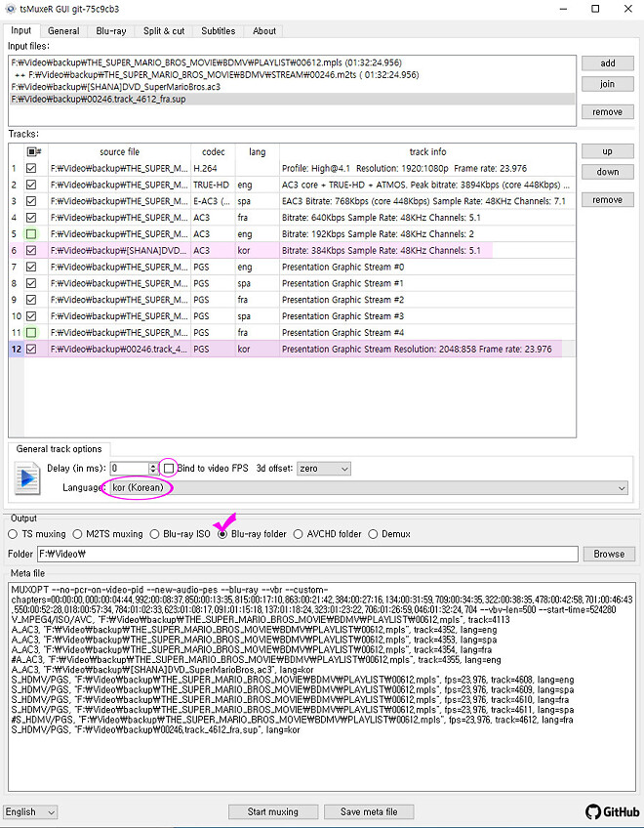Viewport: 644px width, 828px height.
Task: Click the codec column header
Action: pyautogui.click(x=214, y=152)
